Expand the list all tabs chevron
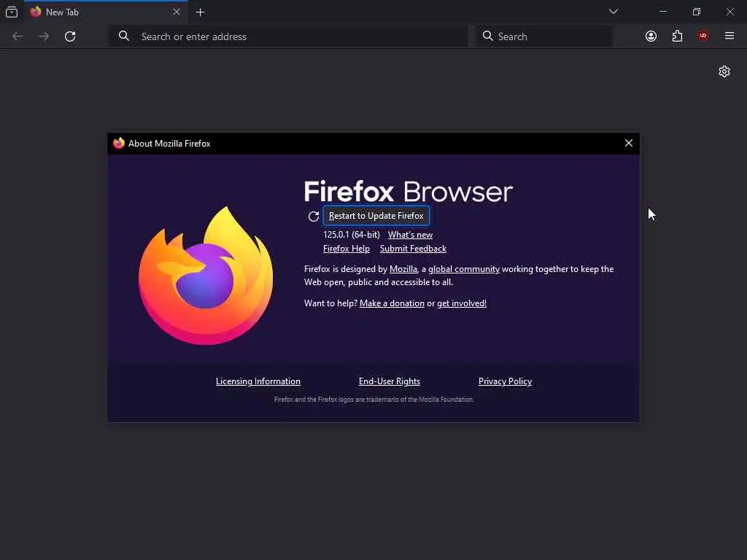The image size is (747, 560). click(x=613, y=12)
